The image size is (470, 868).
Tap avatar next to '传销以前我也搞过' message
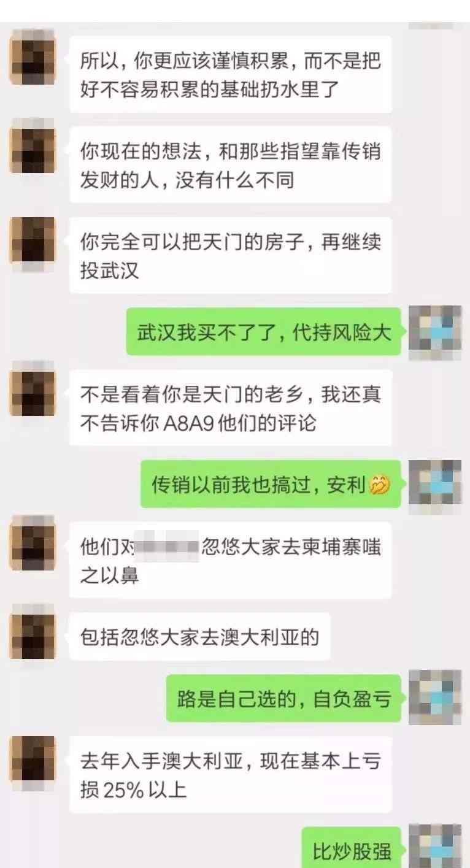[x=434, y=483]
